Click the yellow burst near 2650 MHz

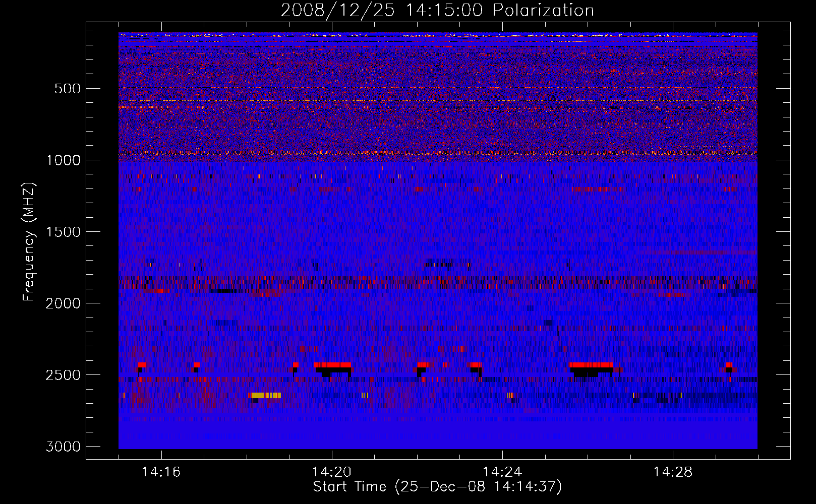click(x=265, y=395)
